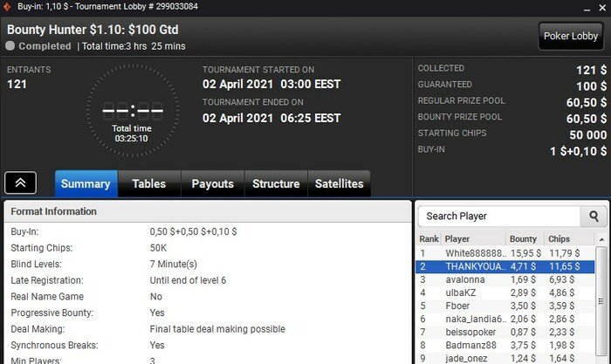Click the search magnifier icon

594,216
